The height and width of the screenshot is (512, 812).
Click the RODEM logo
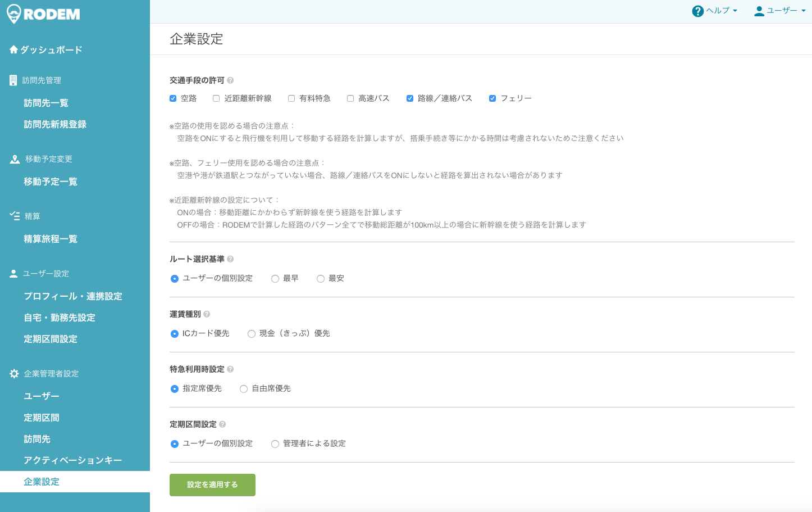click(43, 14)
